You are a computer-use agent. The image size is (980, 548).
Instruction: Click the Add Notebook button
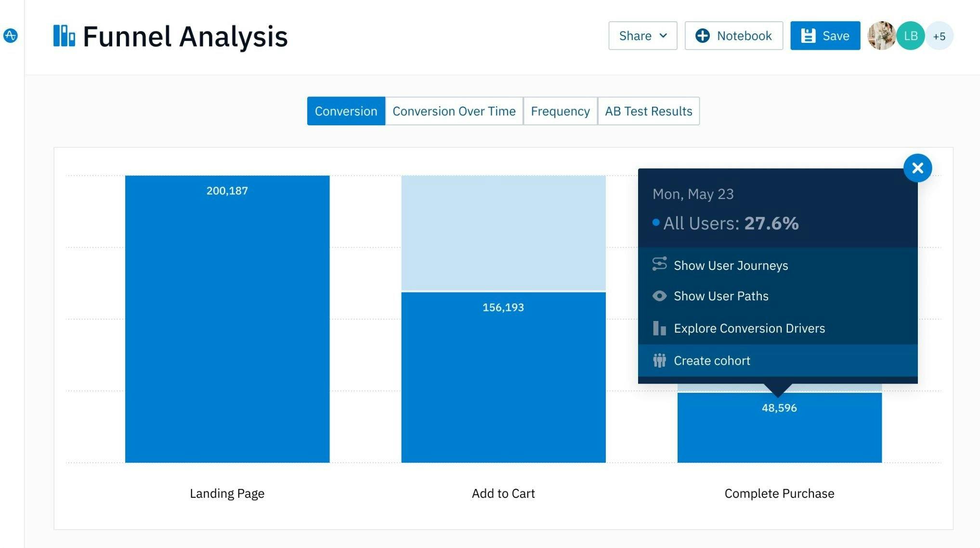coord(733,35)
